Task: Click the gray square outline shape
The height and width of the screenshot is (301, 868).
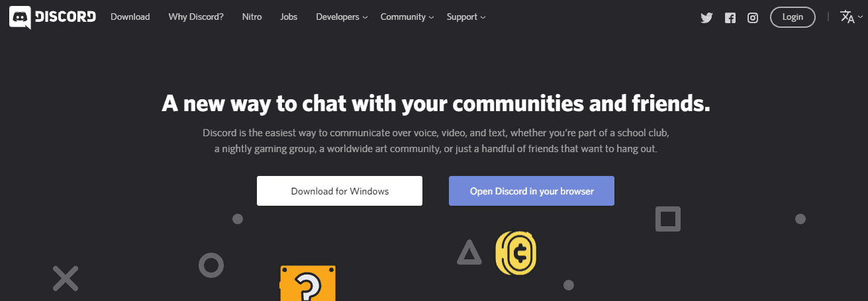Action: (667, 219)
